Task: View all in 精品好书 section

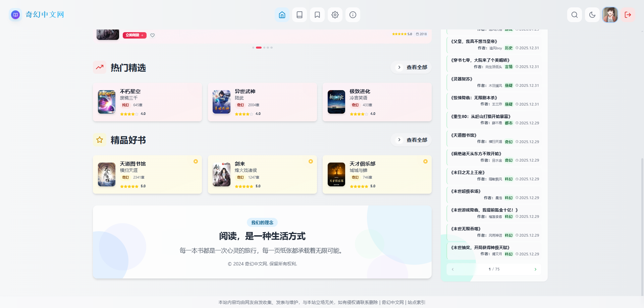Action: [x=411, y=140]
